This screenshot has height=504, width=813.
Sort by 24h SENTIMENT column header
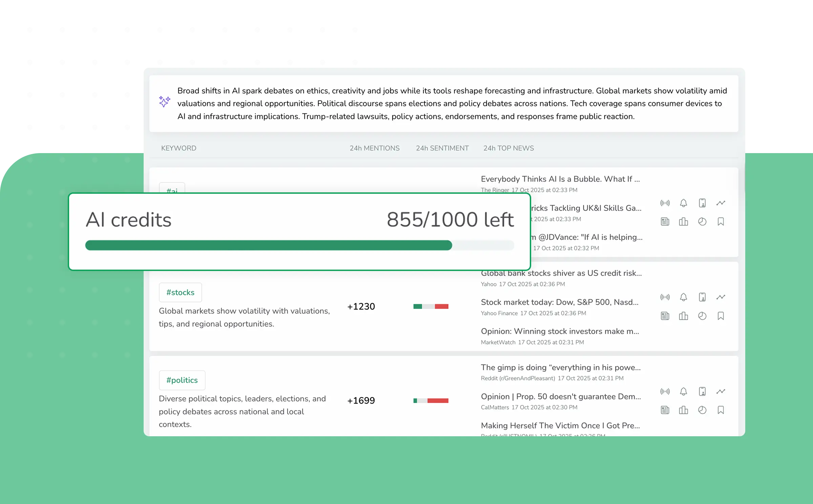click(442, 148)
